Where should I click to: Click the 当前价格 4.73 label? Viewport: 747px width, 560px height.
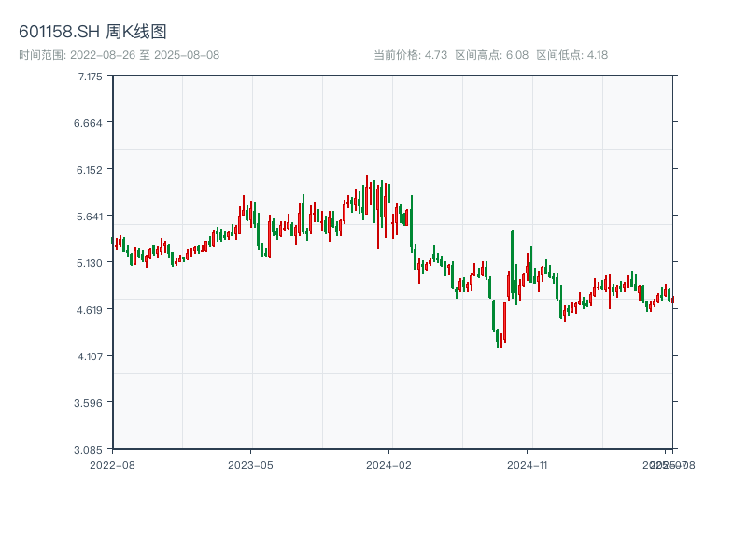[411, 55]
